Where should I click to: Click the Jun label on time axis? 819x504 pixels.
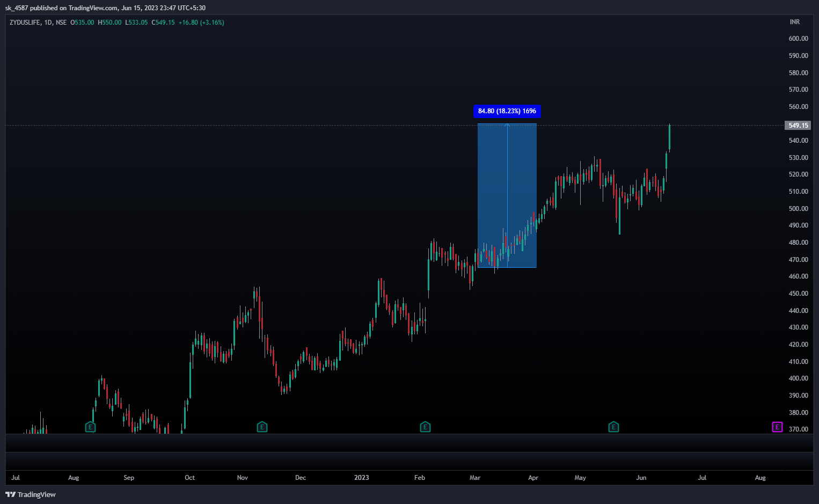tap(641, 478)
